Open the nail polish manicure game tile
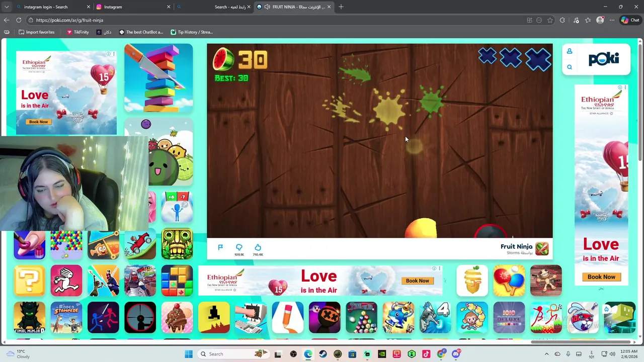This screenshot has width=644, height=362. click(x=29, y=245)
